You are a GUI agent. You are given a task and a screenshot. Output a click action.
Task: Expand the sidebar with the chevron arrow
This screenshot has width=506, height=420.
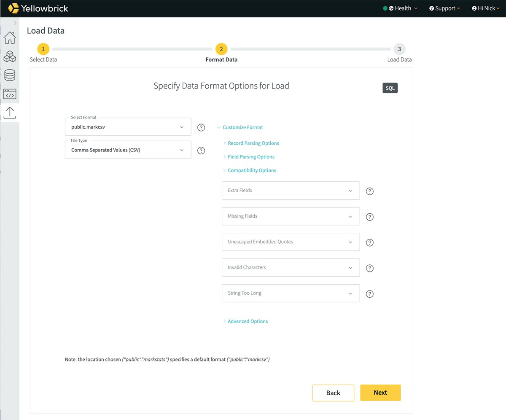(x=15, y=23)
